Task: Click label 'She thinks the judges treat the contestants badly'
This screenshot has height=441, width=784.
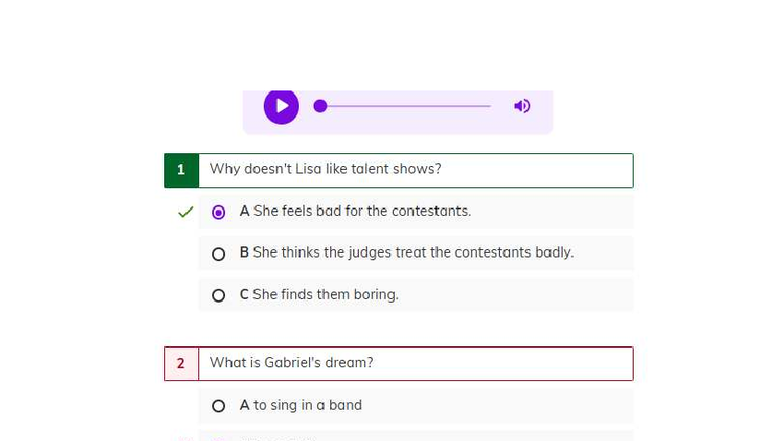Action: [x=413, y=252]
